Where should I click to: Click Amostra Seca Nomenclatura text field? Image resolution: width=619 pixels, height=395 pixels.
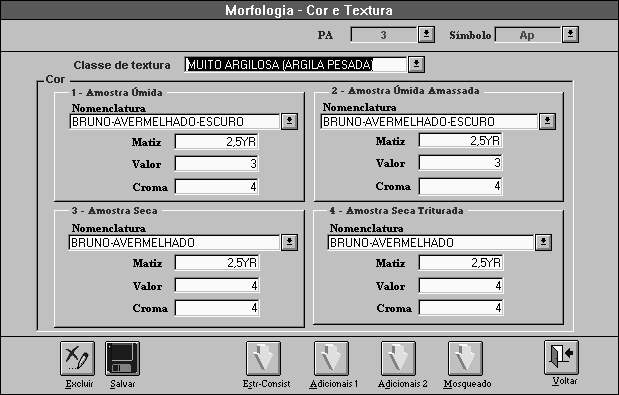174,243
